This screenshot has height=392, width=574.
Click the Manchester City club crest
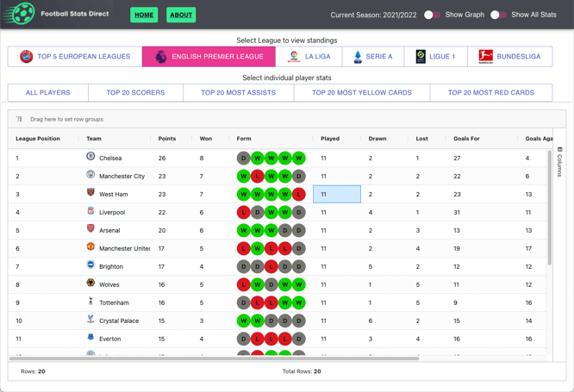90,174
